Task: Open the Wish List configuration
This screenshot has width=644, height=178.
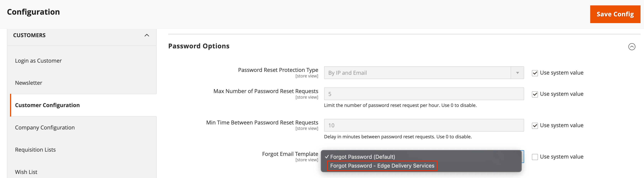Action: [x=26, y=172]
